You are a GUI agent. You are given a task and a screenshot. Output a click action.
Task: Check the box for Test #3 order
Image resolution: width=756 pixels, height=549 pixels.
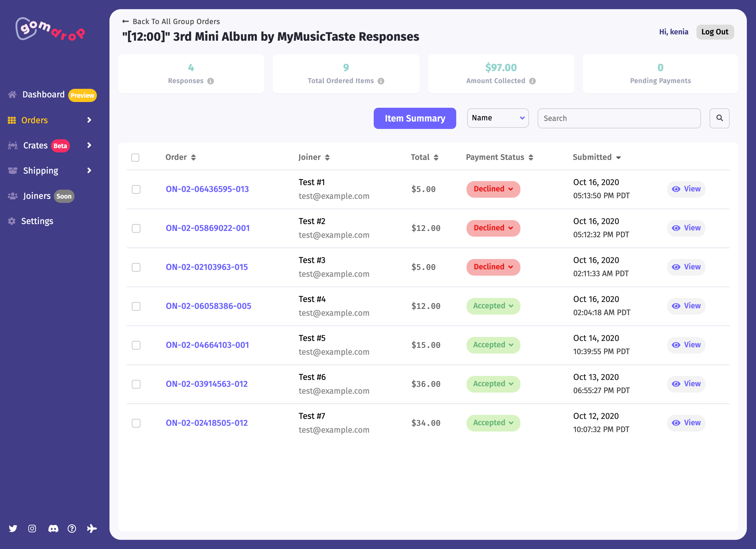click(136, 267)
